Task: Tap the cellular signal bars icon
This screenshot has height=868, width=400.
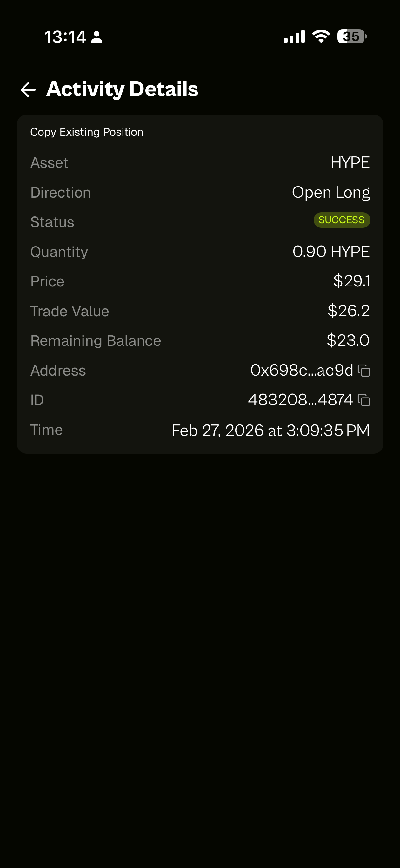Action: (x=294, y=36)
